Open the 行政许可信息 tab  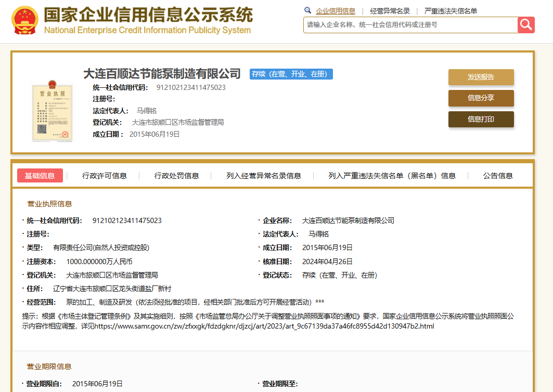(x=105, y=176)
